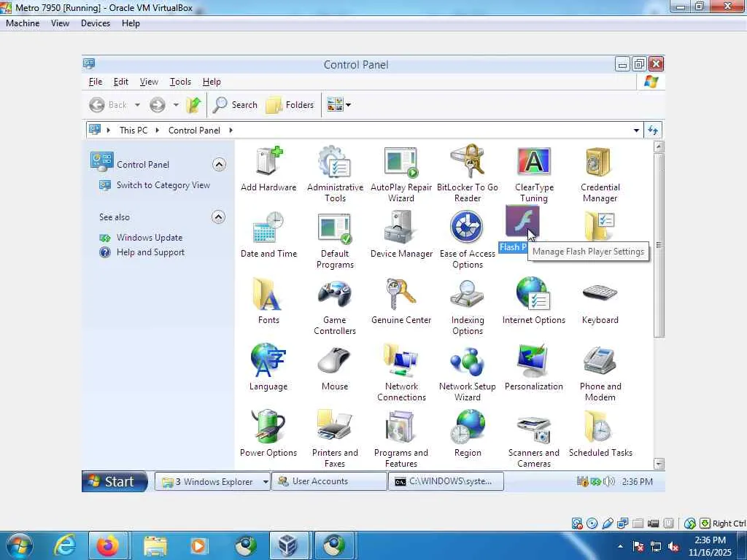Viewport: 747px width, 560px height.
Task: Click the vertical scrollbar down arrow
Action: point(659,463)
